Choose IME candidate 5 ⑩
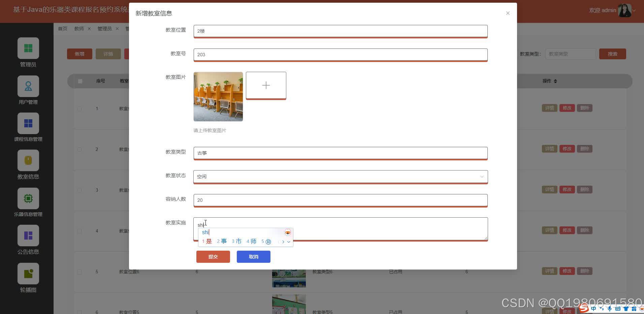Viewport: 644px width, 314px height. coord(266,242)
